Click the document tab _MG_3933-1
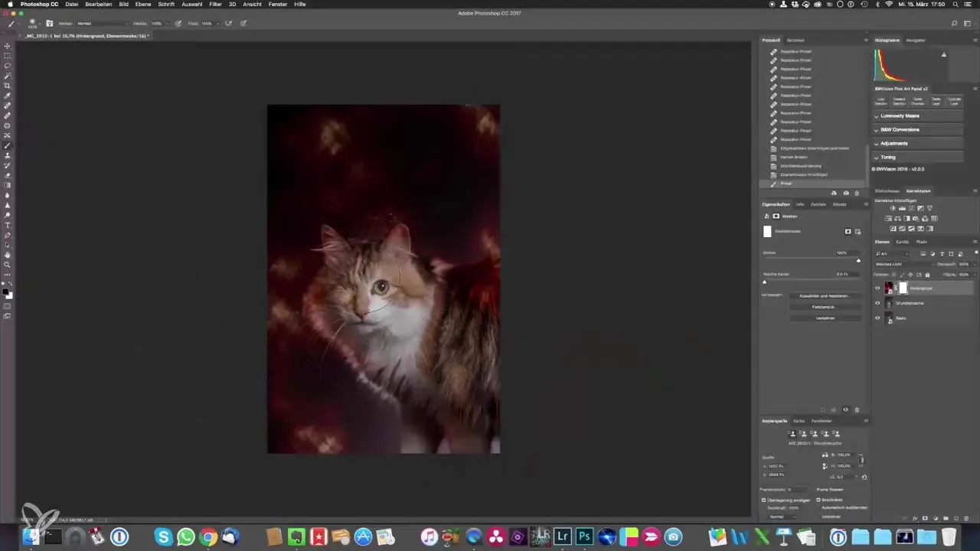980x551 pixels. pyautogui.click(x=86, y=36)
